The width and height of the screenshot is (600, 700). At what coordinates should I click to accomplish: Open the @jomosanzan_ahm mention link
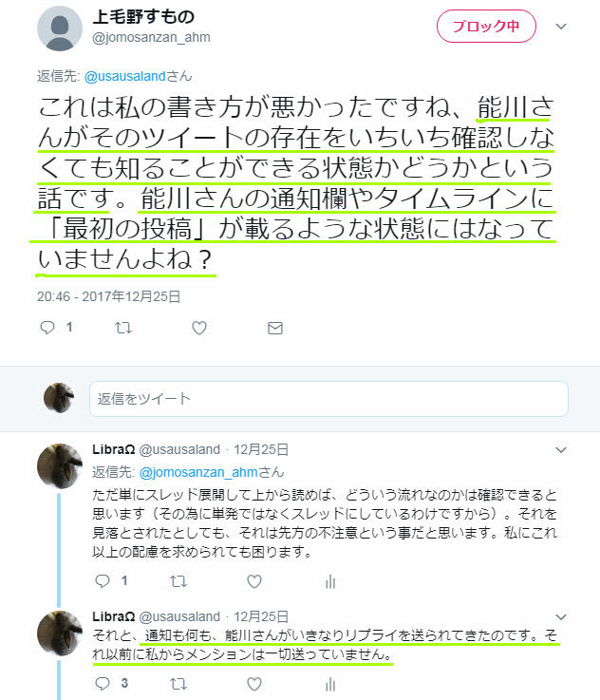(x=198, y=472)
